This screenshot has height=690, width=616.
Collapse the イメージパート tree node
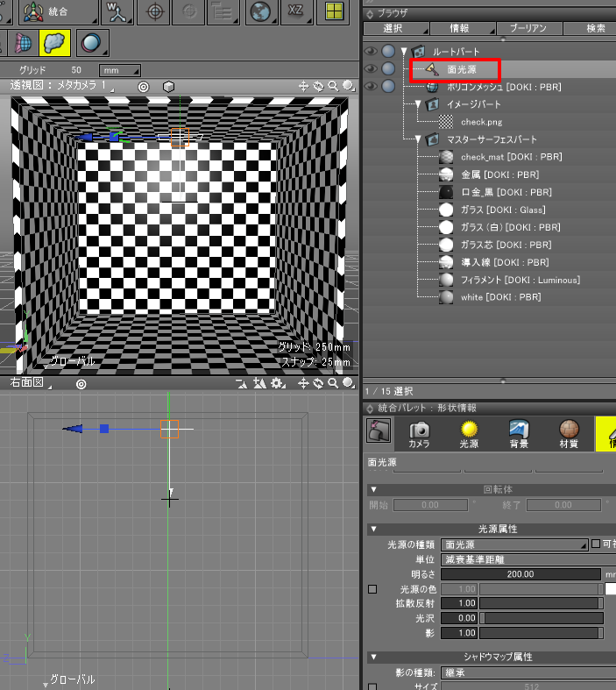pos(420,104)
